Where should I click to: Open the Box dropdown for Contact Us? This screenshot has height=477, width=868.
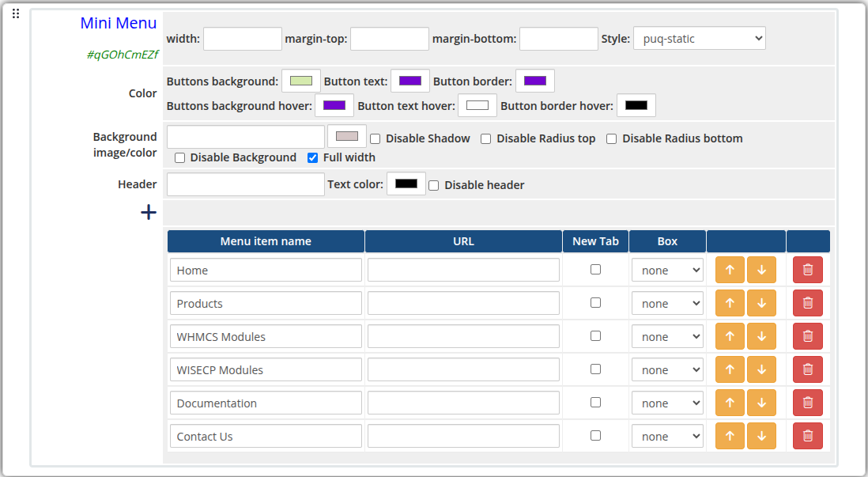coord(666,435)
